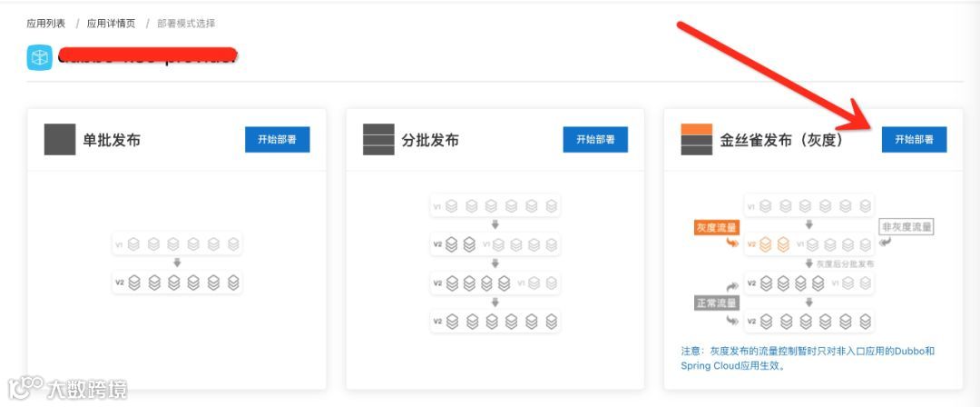Click the 分批发布 stacked-blocks icon
980x407 pixels.
coord(378,140)
